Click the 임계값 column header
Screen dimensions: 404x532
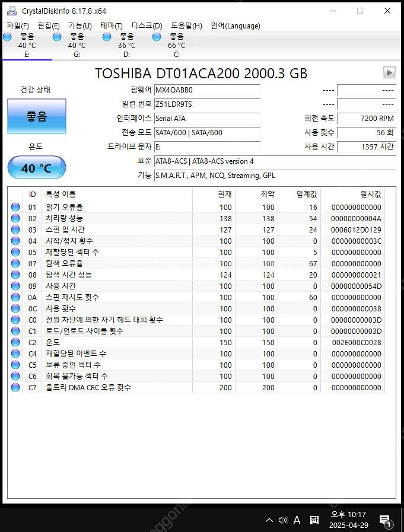click(299, 195)
